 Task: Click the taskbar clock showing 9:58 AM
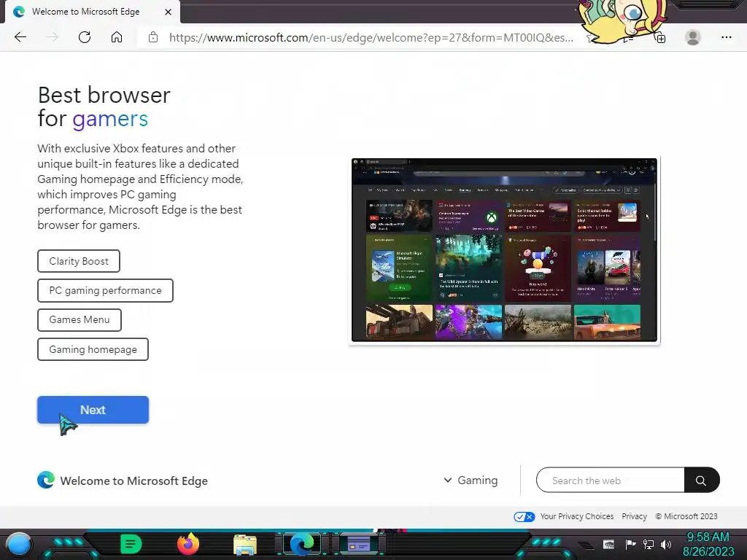pos(708,537)
